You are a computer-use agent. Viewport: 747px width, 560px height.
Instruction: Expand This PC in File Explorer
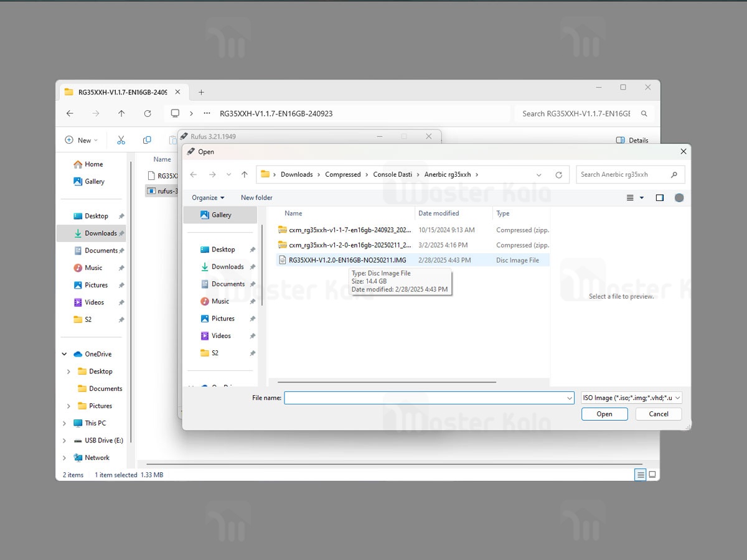(x=65, y=423)
